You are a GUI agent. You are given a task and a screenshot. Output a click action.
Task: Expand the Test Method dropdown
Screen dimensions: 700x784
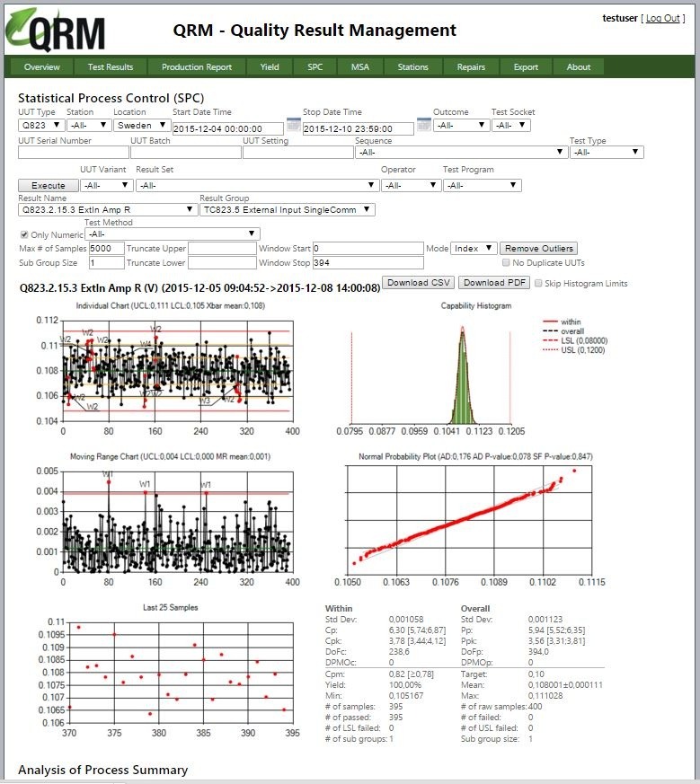[x=173, y=233]
